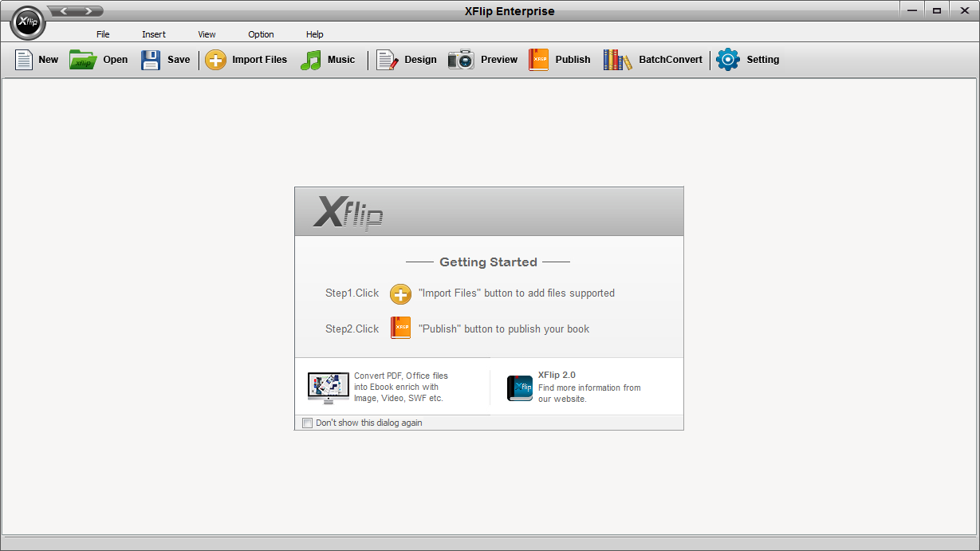
Task: Click the Getting Started heading
Action: (x=488, y=262)
